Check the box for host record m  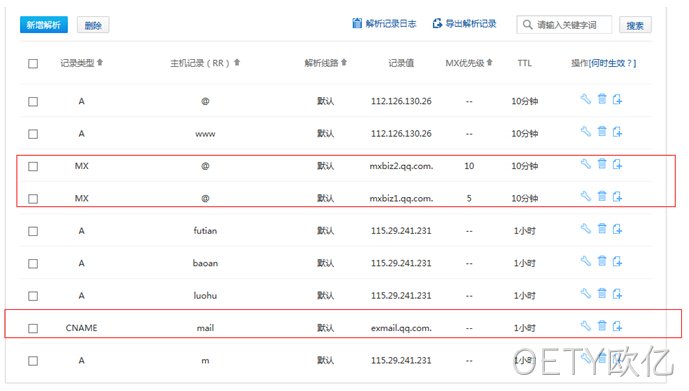(33, 361)
